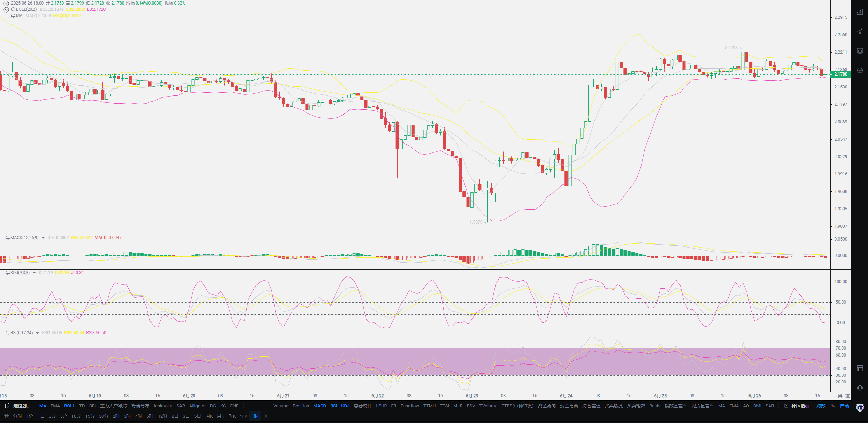Screen dimensions: 868x423
Task: Click the bar chart icon in right sidebar
Action: tap(860, 32)
